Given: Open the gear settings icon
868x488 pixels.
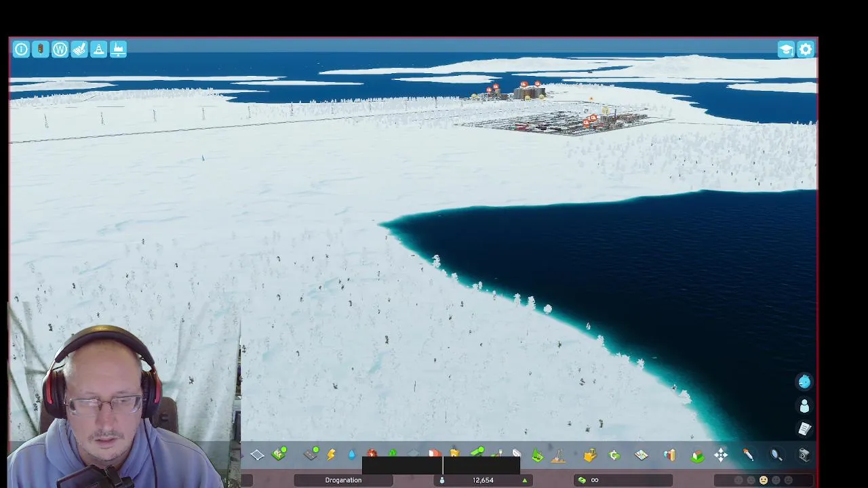Looking at the screenshot, I should pyautogui.click(x=806, y=49).
